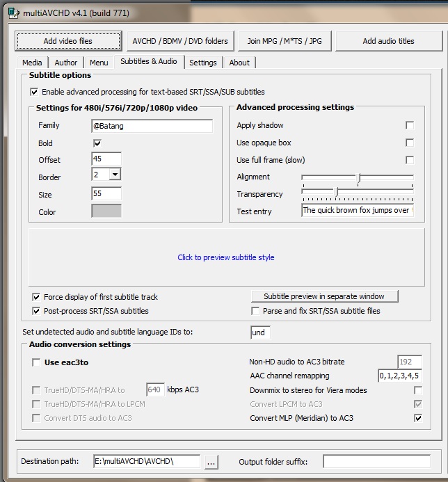The width and height of the screenshot is (448, 482).
Task: Enable Use full frame (slow) checkbox
Action: [410, 160]
